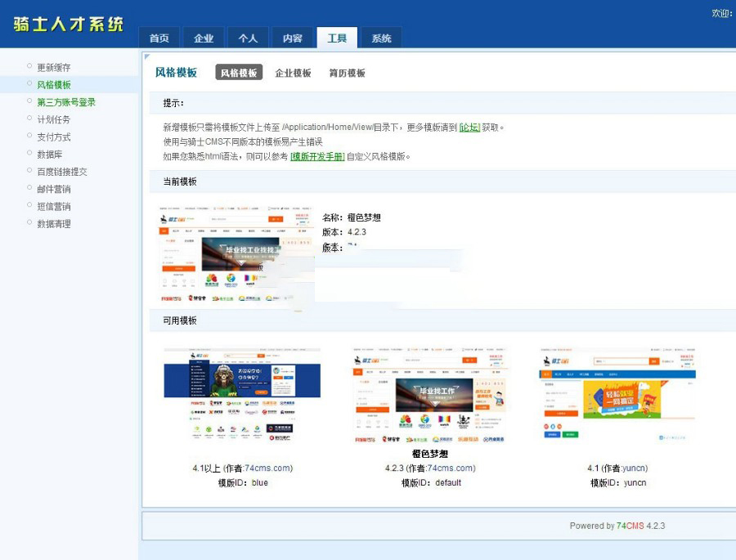Open the 首页 top navigation tab
The image size is (736, 560).
click(x=159, y=38)
